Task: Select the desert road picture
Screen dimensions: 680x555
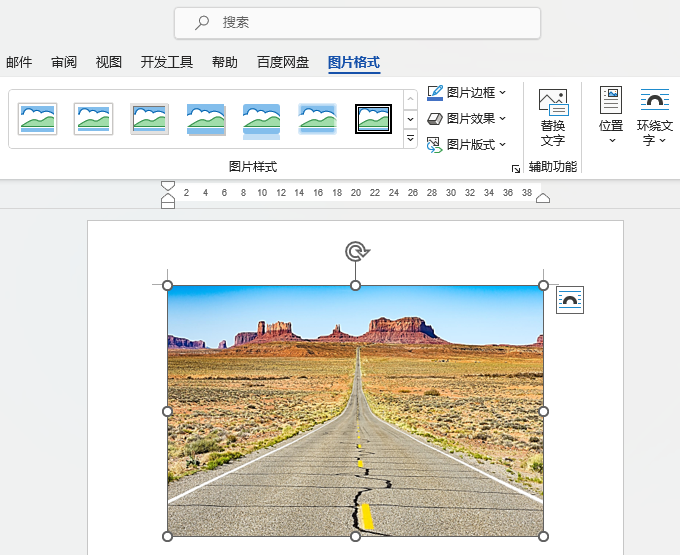Action: coord(355,411)
